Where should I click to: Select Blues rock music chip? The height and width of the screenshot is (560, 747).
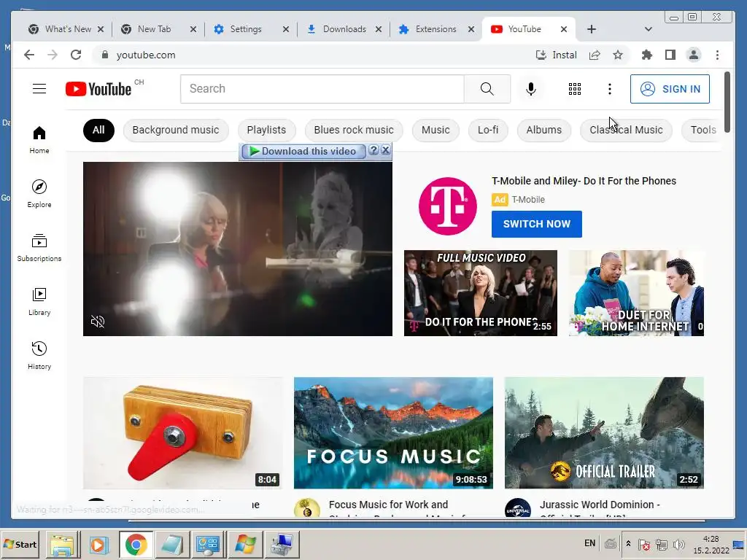point(354,130)
